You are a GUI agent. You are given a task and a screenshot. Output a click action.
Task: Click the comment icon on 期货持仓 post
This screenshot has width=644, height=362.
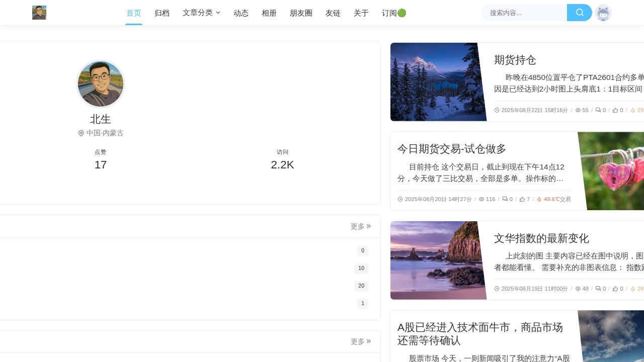tap(598, 110)
